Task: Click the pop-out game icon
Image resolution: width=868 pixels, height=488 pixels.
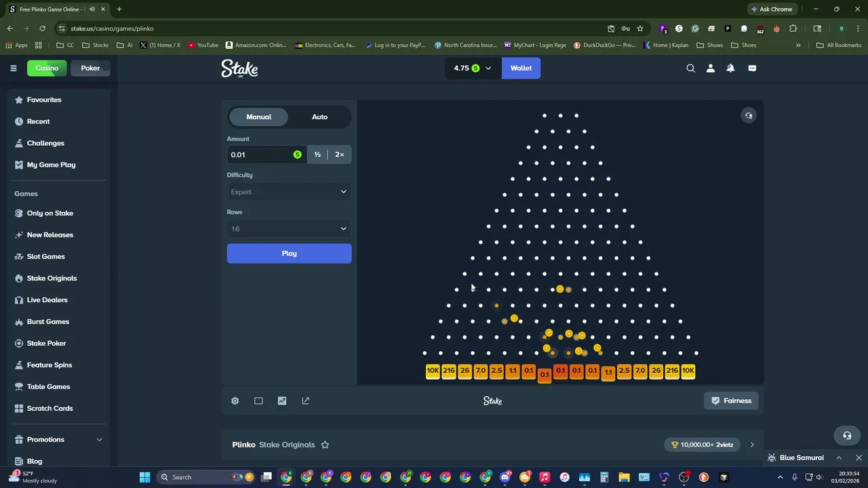Action: [x=305, y=401]
